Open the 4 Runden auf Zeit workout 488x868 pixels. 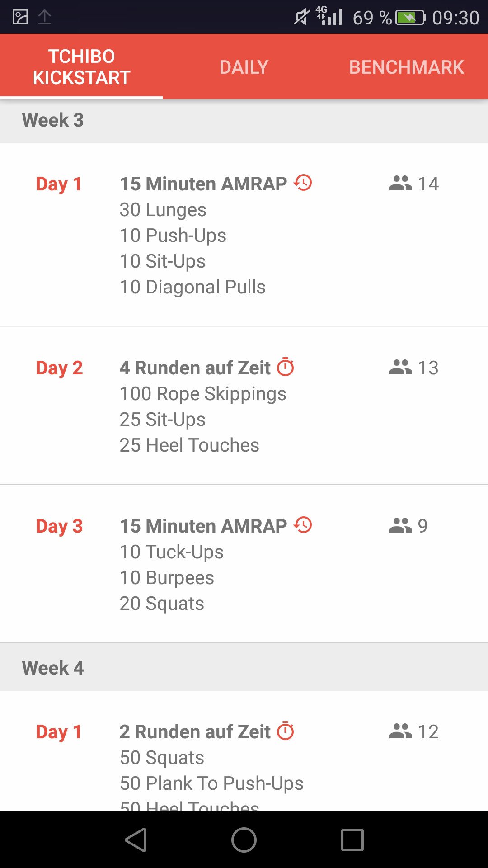pos(203,406)
